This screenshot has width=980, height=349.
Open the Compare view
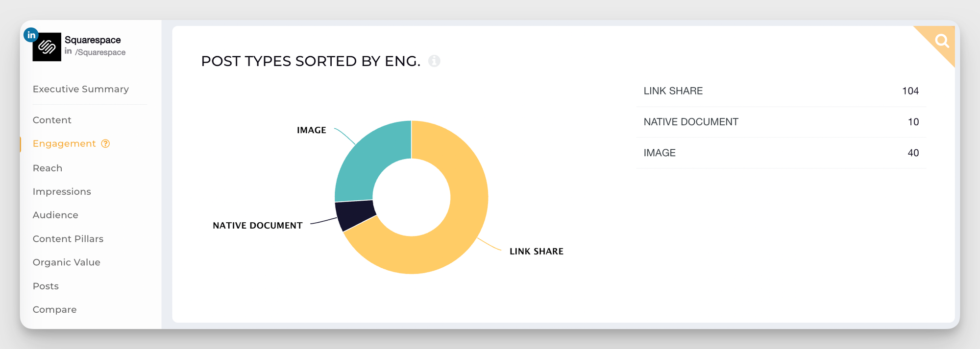(x=54, y=309)
